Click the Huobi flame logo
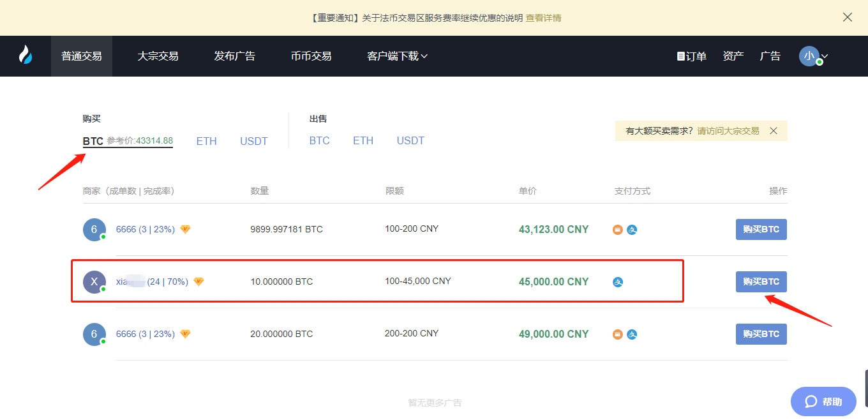Viewport: 868px width, 420px height. [x=25, y=56]
